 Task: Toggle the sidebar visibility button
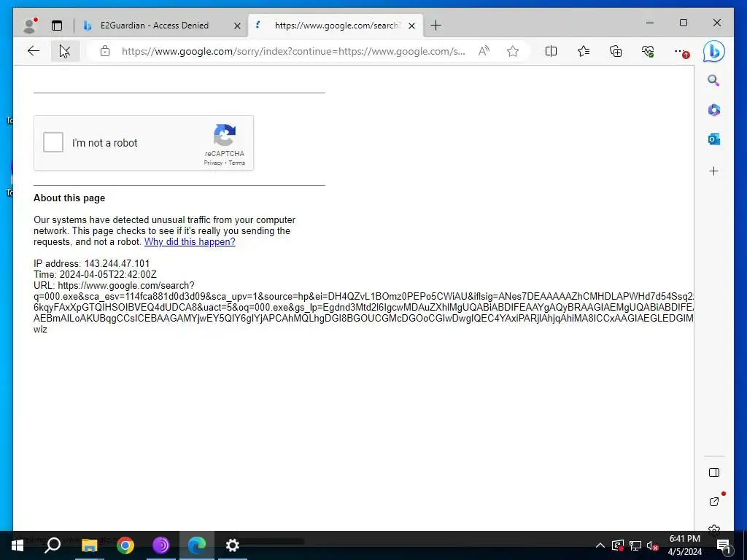tap(713, 472)
